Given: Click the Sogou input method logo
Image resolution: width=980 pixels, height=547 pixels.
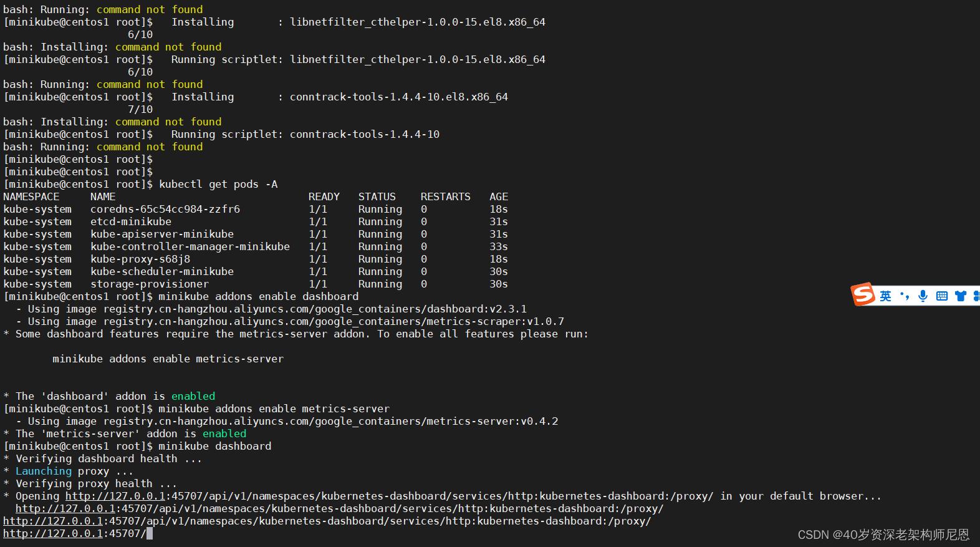Looking at the screenshot, I should 863,294.
